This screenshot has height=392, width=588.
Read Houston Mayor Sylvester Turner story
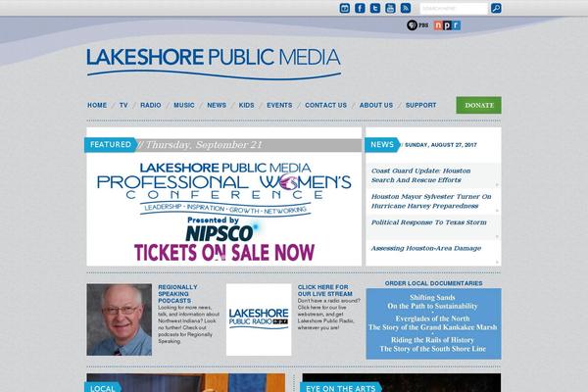point(431,201)
